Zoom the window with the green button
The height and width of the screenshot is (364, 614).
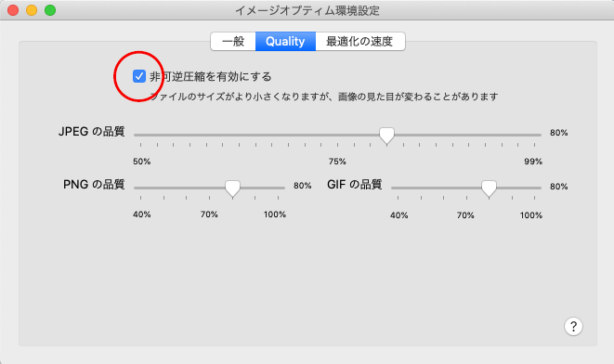click(x=50, y=10)
